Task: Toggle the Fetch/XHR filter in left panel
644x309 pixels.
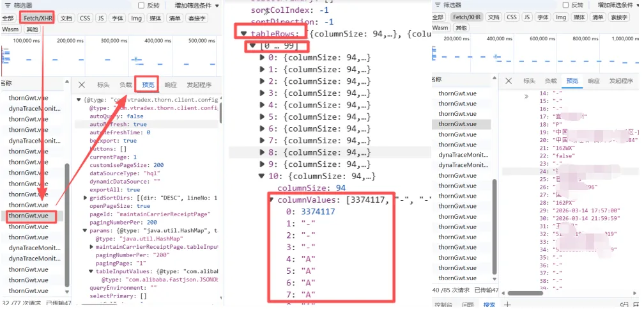Action: 37,18
